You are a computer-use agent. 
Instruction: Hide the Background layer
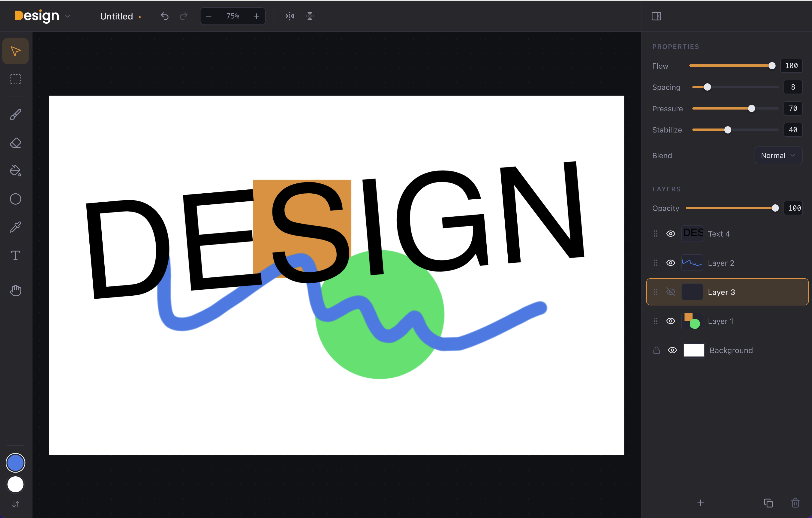click(x=672, y=351)
